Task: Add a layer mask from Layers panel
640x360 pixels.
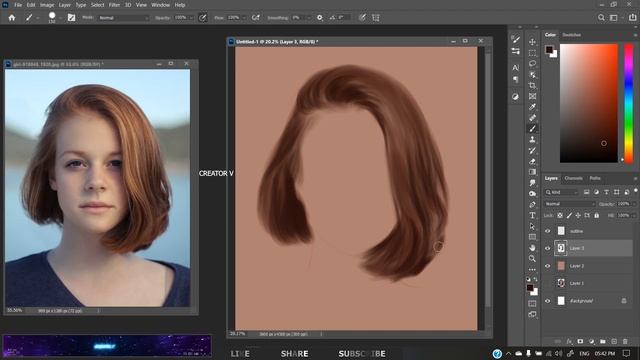Action: coord(580,341)
